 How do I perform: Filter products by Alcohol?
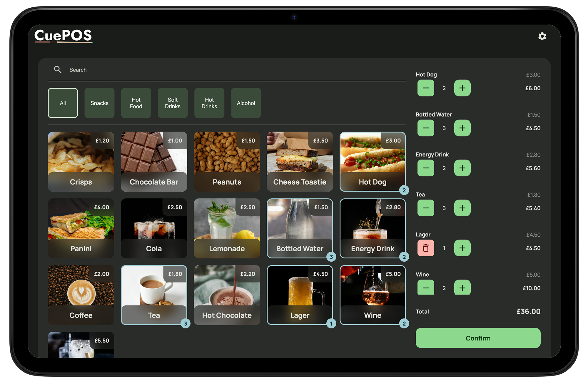(246, 103)
